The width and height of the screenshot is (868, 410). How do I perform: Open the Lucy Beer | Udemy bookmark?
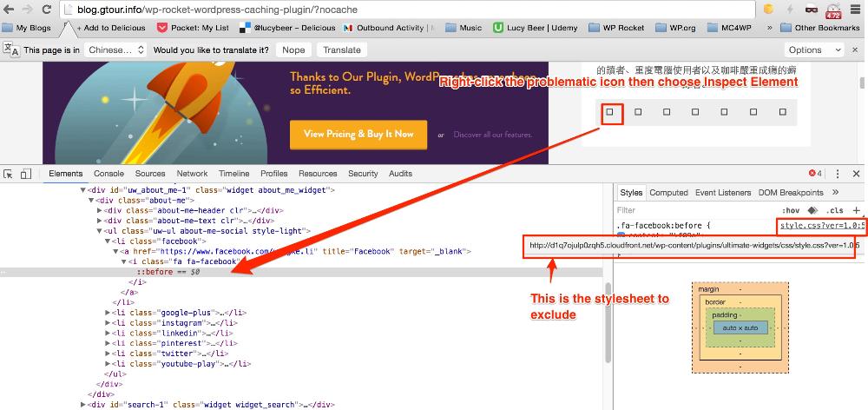pyautogui.click(x=536, y=28)
